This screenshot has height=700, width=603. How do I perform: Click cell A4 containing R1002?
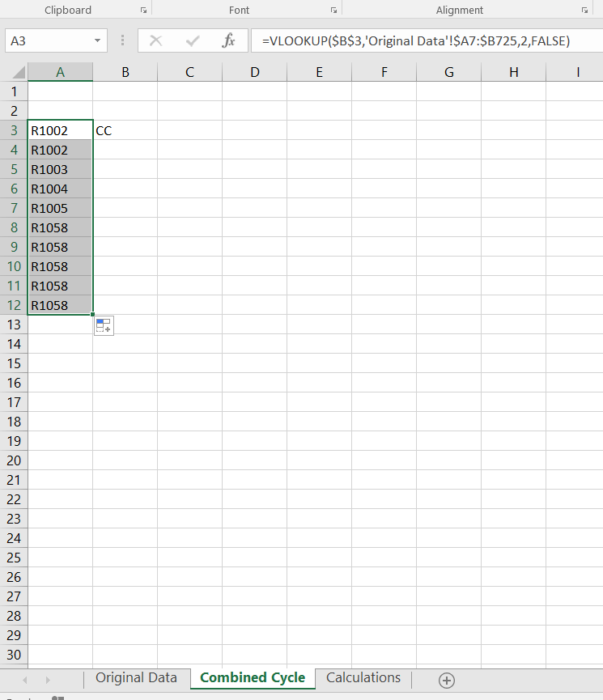(x=60, y=150)
